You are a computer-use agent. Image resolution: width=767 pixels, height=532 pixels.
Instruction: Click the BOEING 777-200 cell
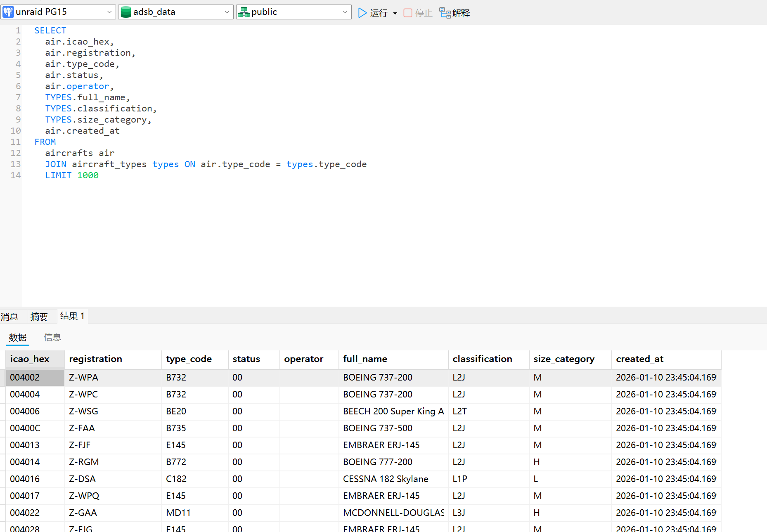pos(393,462)
